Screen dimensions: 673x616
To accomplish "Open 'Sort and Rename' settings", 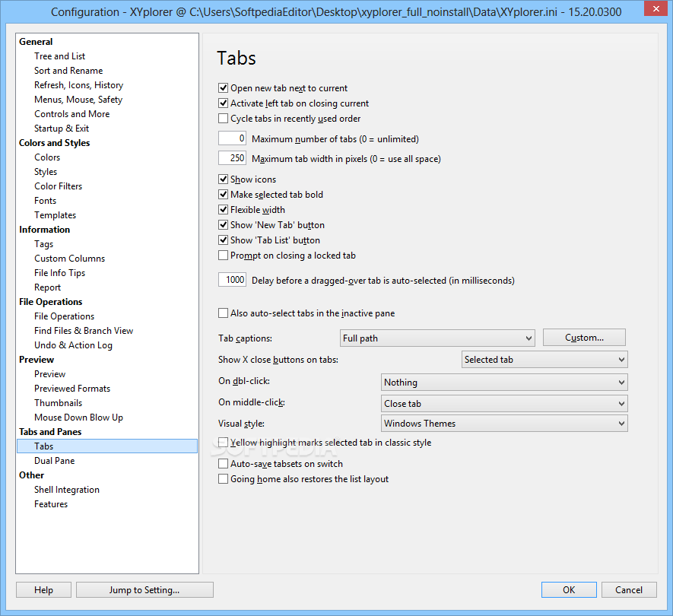I will pos(68,71).
